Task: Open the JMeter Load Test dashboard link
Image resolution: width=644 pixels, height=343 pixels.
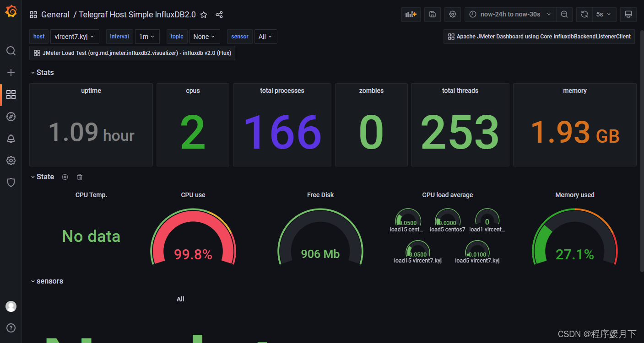Action: click(132, 53)
